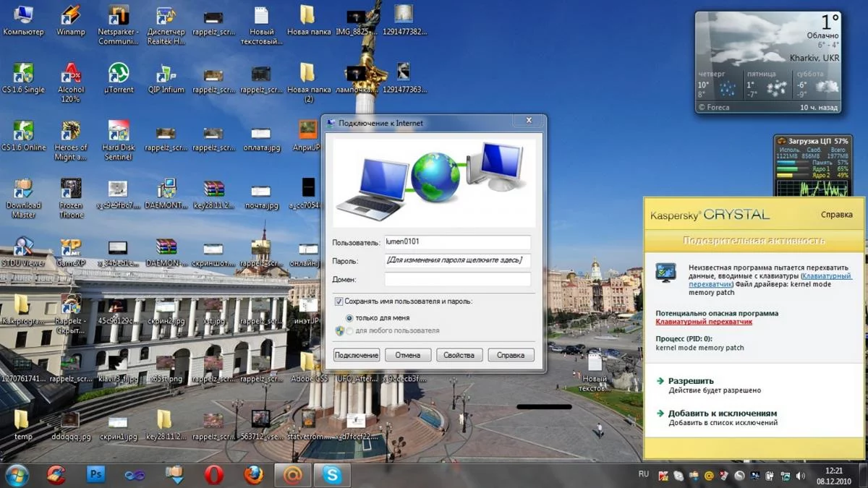Click the Skype taskbar icon

coord(332,474)
